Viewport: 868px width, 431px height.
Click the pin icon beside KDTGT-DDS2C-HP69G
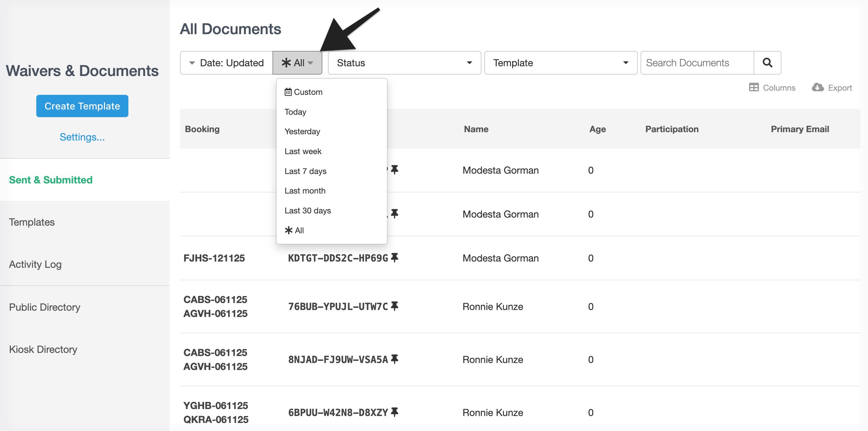click(395, 258)
